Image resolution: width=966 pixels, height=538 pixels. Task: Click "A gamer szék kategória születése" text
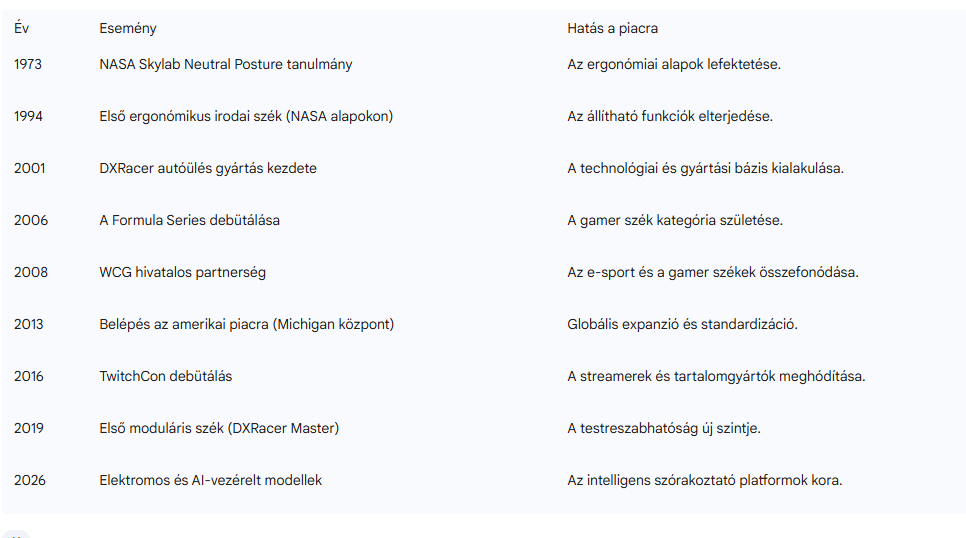point(675,220)
